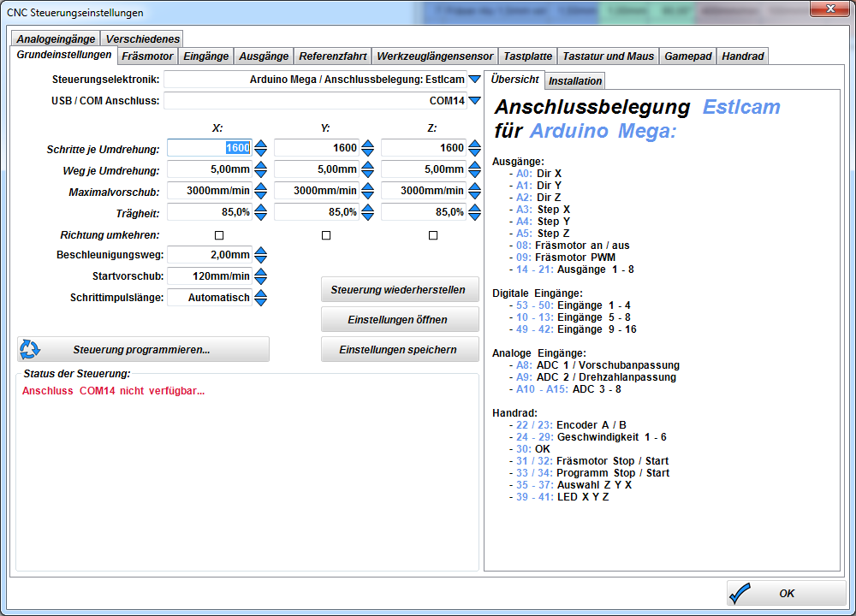Click the Schritte je Umdrehung X field

coord(210,148)
